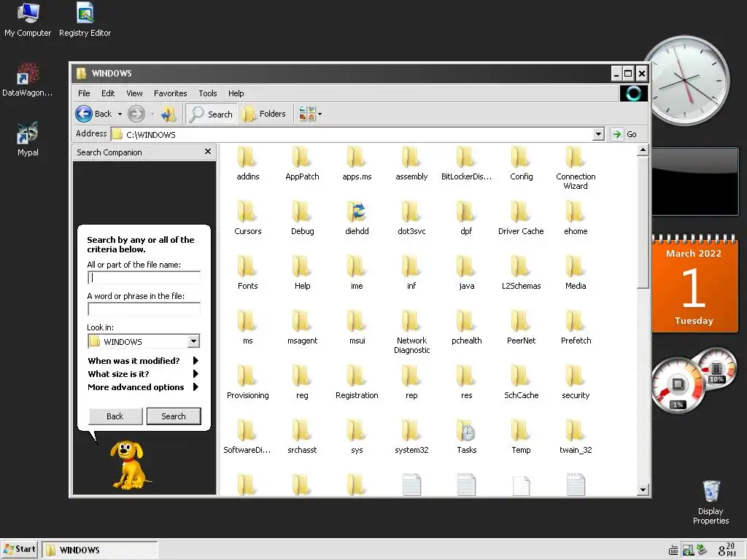Open Display Properties desktop icon
This screenshot has height=560, width=747.
point(711,502)
